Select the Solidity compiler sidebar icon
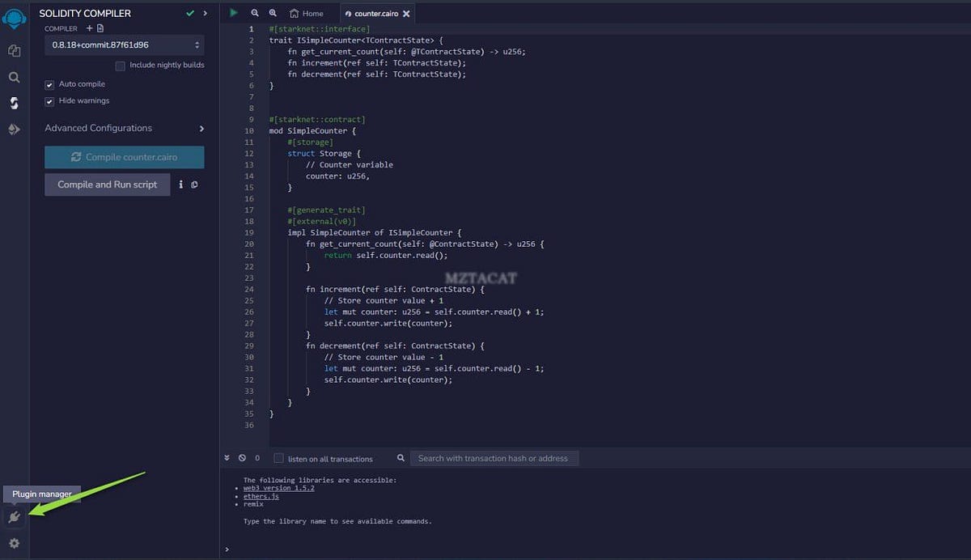The image size is (971, 560). click(14, 103)
